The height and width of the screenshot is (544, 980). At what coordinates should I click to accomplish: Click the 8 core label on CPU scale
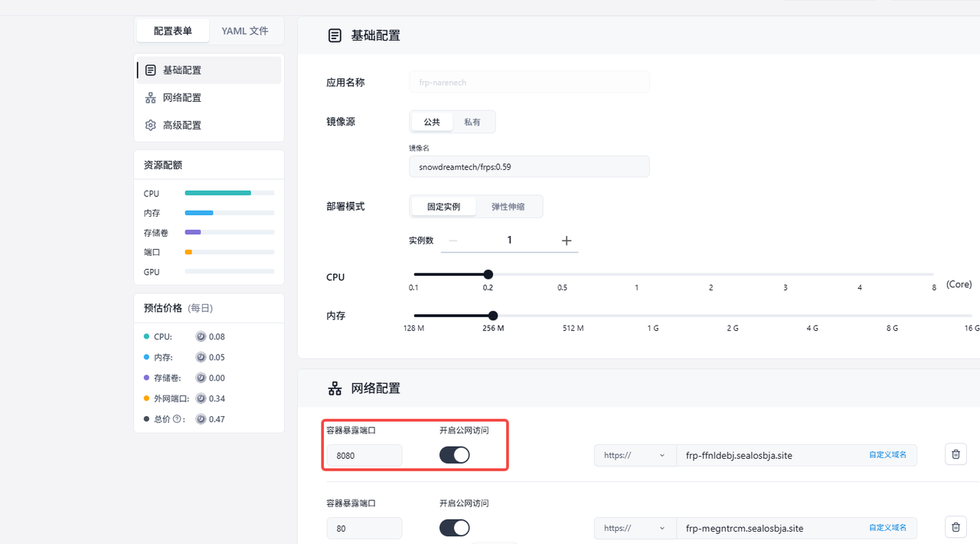[x=934, y=287]
